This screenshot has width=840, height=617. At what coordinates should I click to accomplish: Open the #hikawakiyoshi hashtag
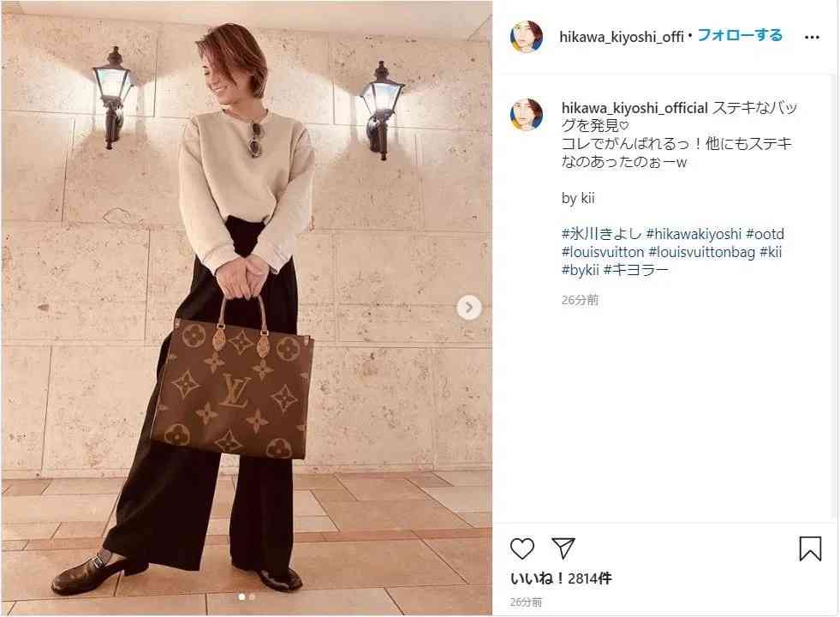[x=694, y=234]
